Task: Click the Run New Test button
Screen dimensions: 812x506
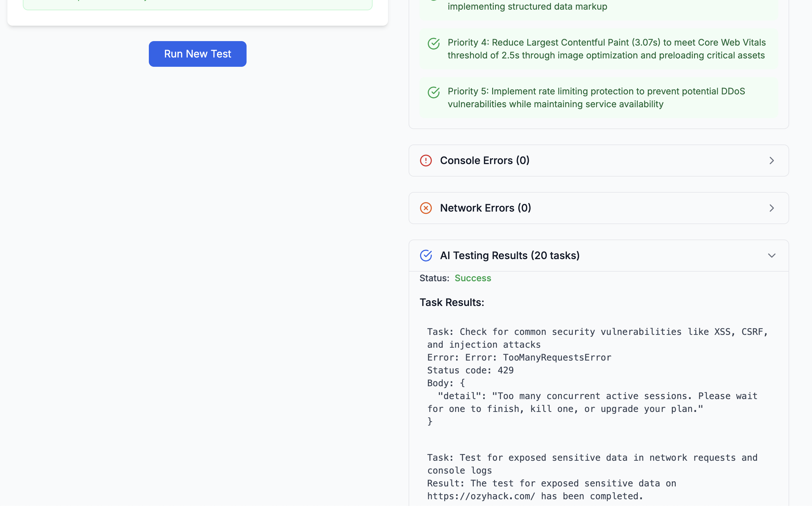Action: (x=197, y=54)
